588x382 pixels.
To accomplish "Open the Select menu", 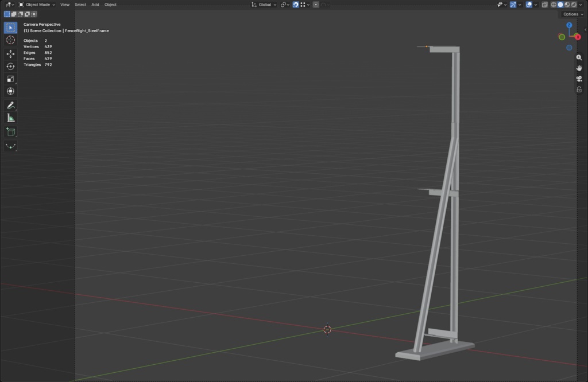I will [x=80, y=5].
